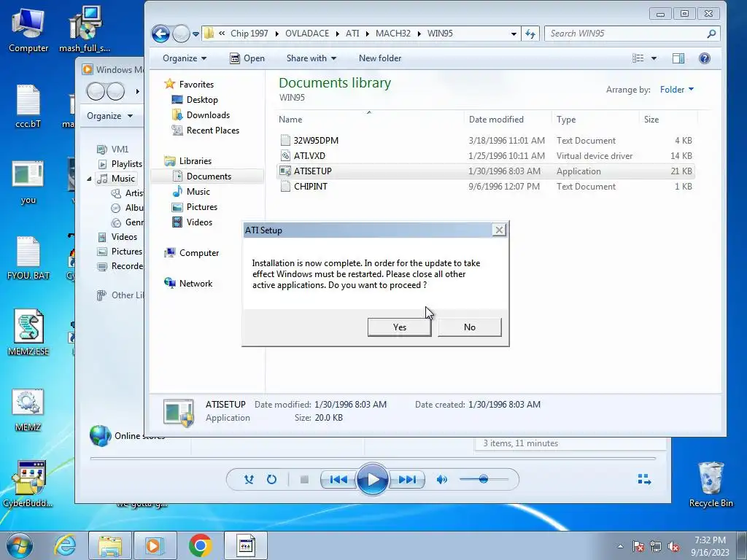
Task: Open the recent pages dropdown in Explorer
Action: (x=196, y=34)
